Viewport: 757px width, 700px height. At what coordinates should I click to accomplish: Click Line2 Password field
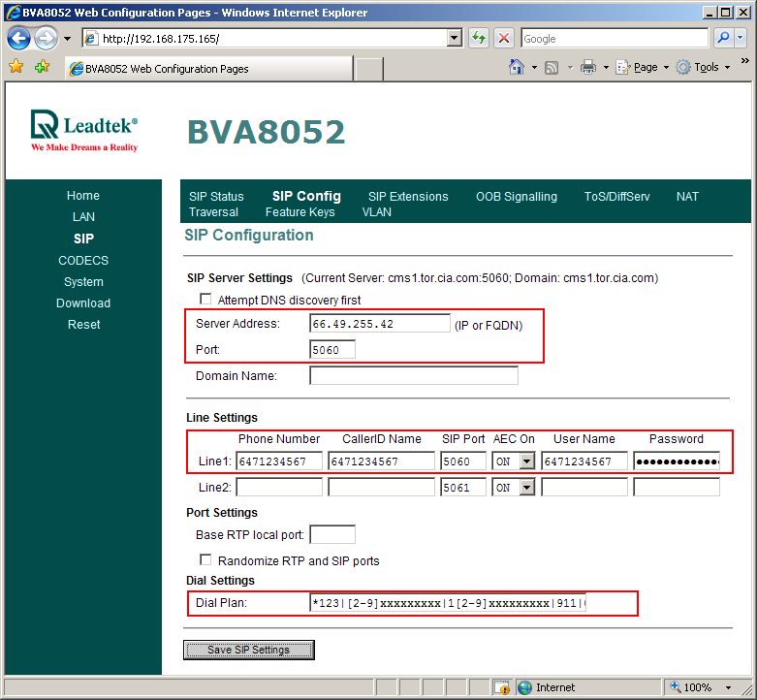[677, 487]
